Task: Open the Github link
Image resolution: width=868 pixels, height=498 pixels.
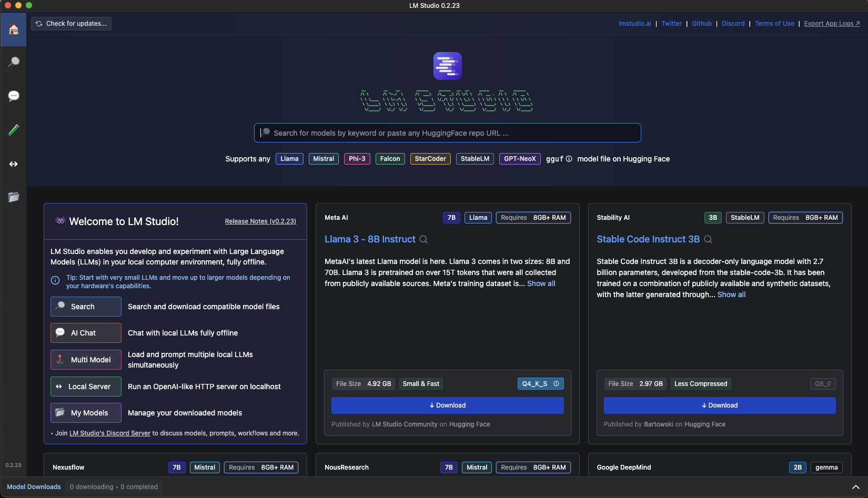Action: click(702, 24)
